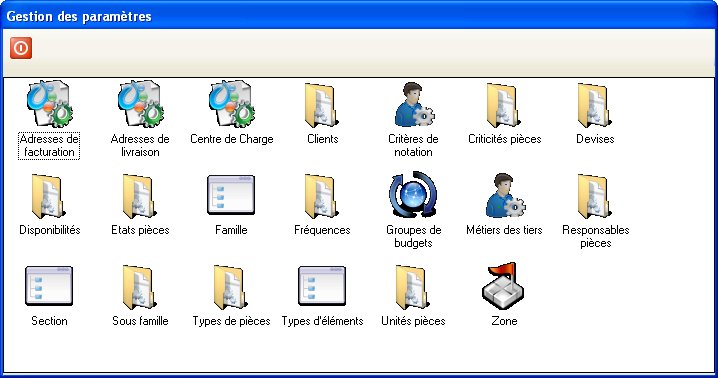This screenshot has width=718, height=378.
Task: Click the "Métiers des tiers" label text
Action: (504, 230)
